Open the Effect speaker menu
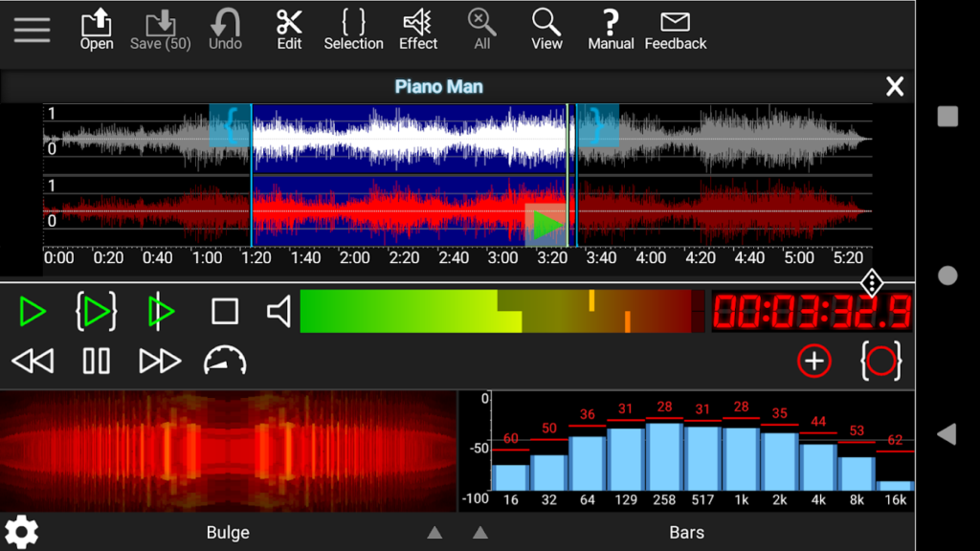 (x=418, y=29)
